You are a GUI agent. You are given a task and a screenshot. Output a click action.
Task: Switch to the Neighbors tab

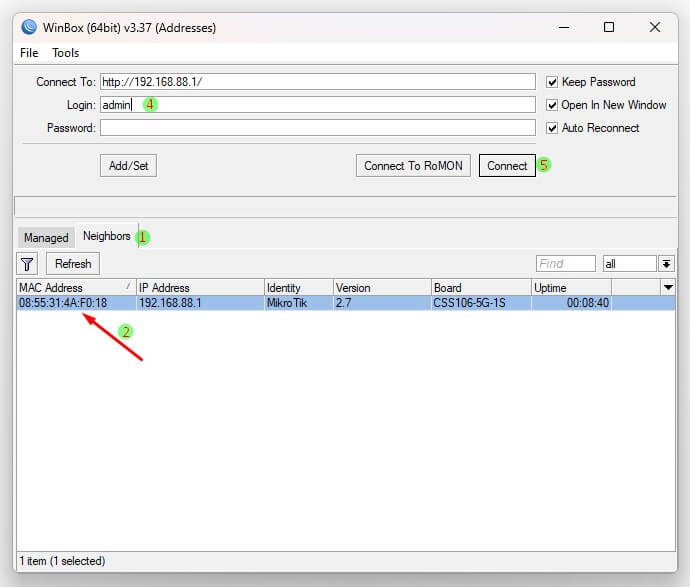point(106,237)
